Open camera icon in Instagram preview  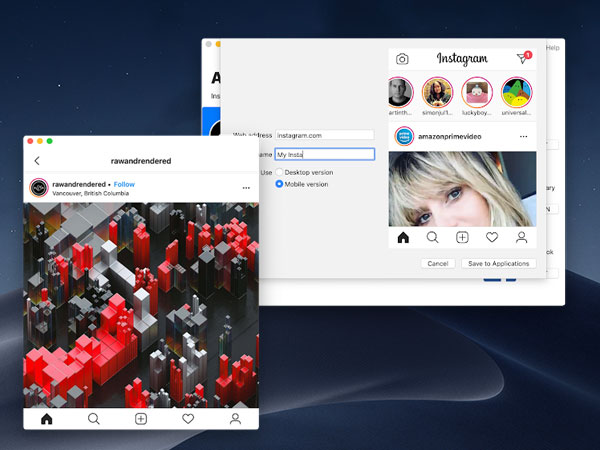pyautogui.click(x=402, y=59)
